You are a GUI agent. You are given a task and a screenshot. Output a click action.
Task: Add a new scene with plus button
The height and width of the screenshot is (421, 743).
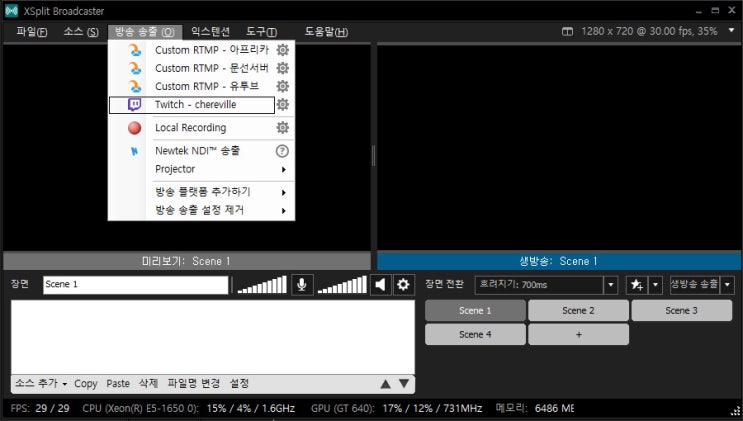[x=579, y=334]
